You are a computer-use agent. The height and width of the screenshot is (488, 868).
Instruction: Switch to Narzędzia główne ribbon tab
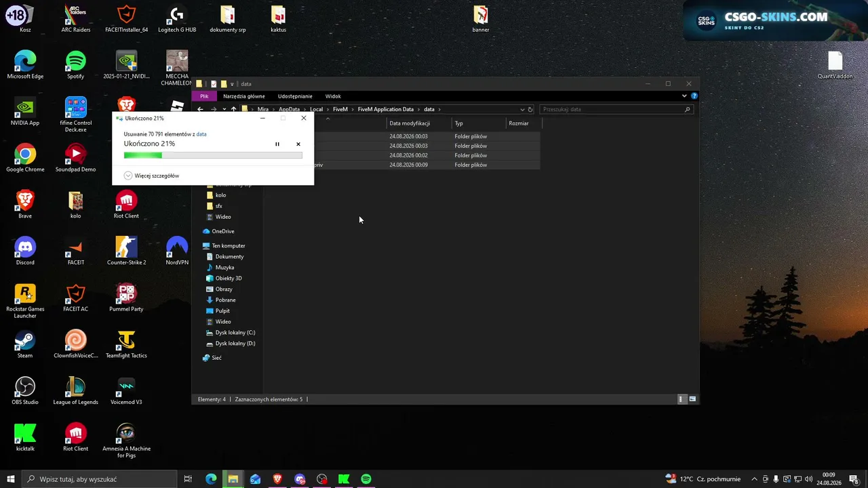pos(244,96)
